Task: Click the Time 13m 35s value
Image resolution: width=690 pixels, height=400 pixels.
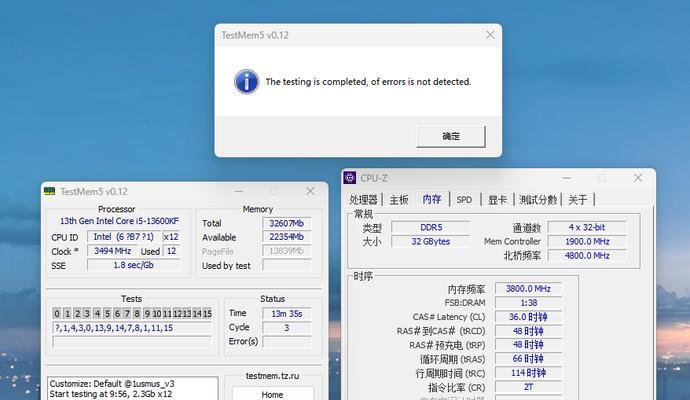Action: pyautogui.click(x=286, y=313)
